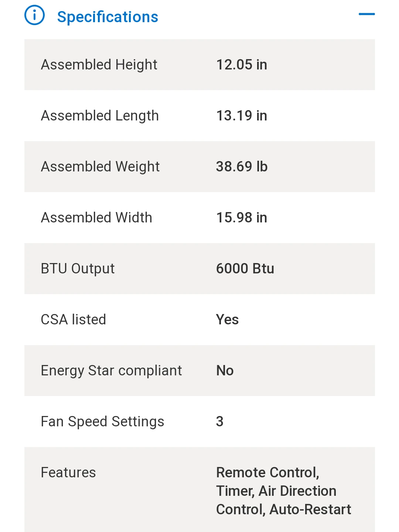The width and height of the screenshot is (399, 532).
Task: Select the Assembled Width label
Action: (x=96, y=218)
